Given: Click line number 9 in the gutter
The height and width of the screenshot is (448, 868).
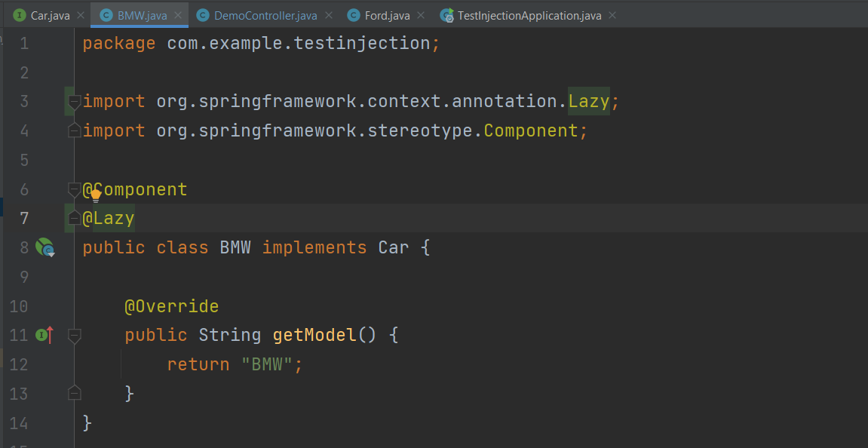Looking at the screenshot, I should coord(24,276).
